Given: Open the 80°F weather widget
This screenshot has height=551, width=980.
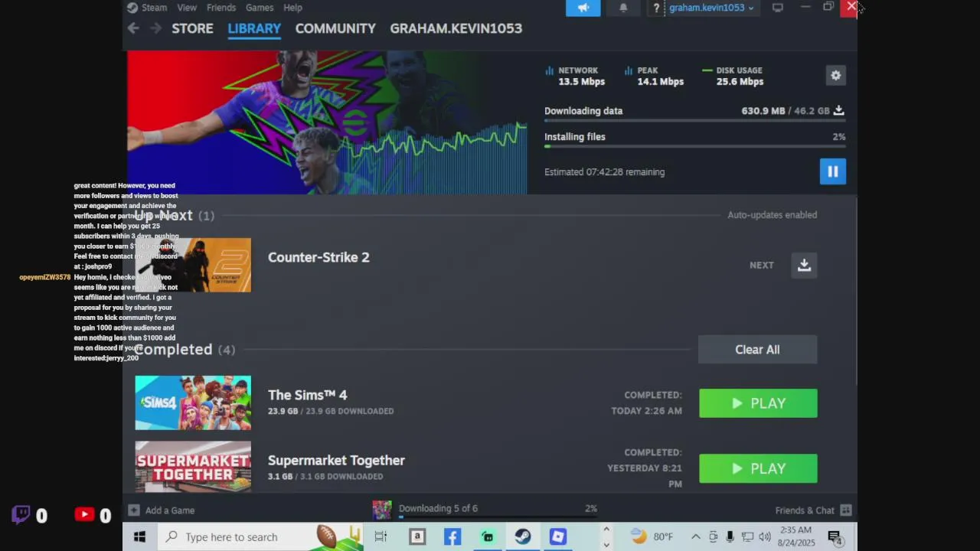Looking at the screenshot, I should 652,537.
